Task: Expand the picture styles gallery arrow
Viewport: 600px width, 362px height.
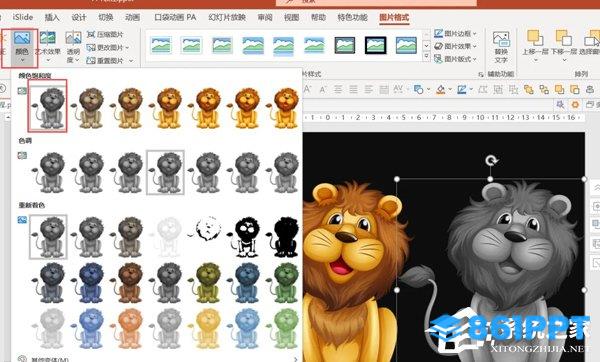Action: pyautogui.click(x=427, y=57)
